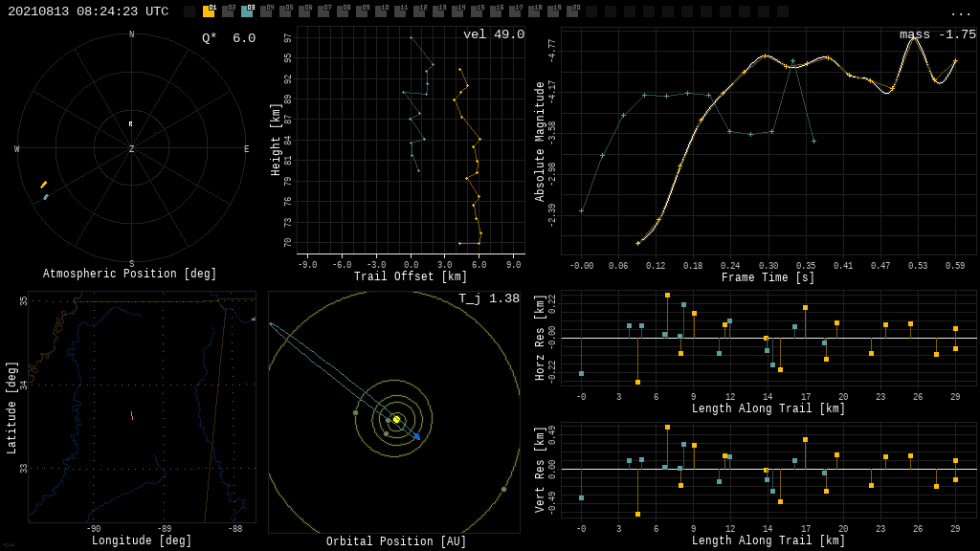The width and height of the screenshot is (980, 551).
Task: Toggle station 19 square in top bar
Action: [553, 11]
